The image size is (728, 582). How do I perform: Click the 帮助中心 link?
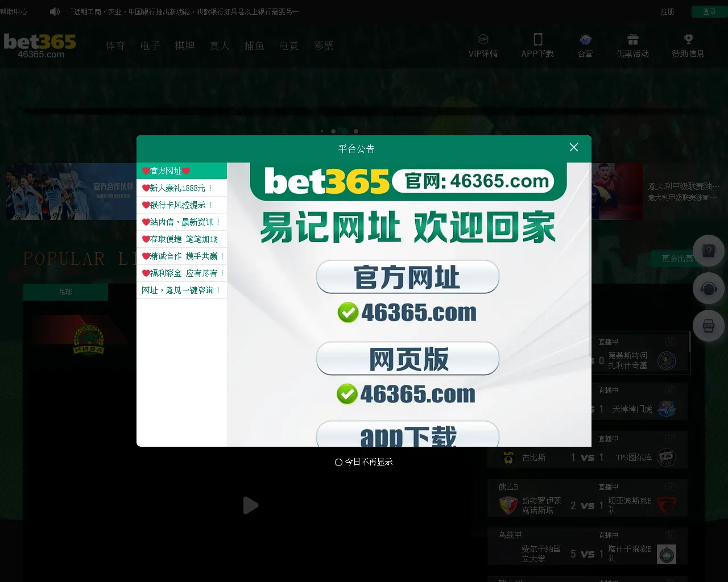[x=13, y=11]
